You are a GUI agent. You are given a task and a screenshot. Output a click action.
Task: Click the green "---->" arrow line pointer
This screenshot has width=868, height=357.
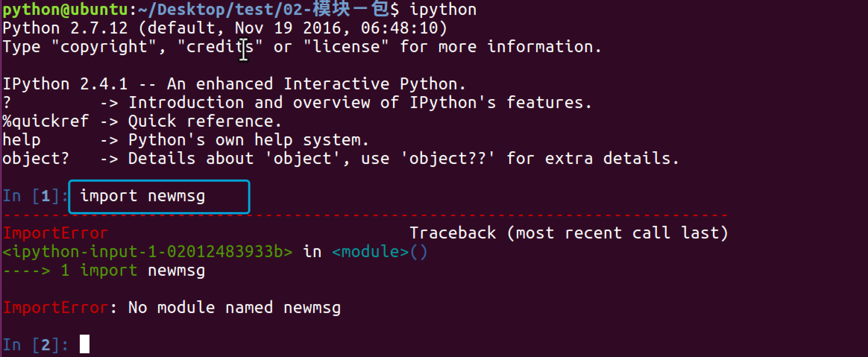click(26, 271)
